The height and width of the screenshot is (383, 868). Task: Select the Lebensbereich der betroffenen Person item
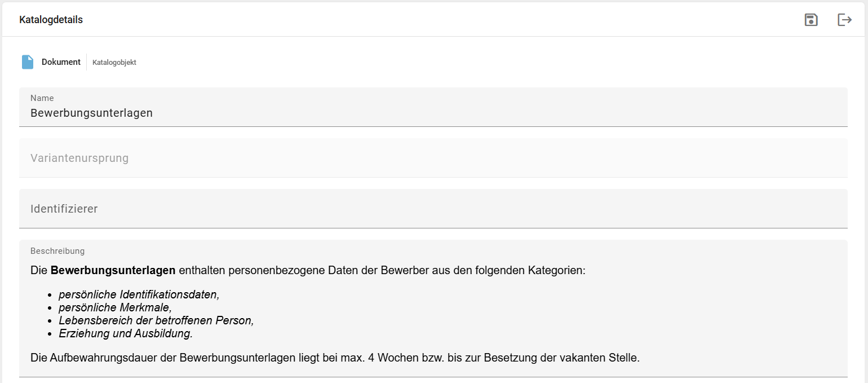[x=156, y=320]
